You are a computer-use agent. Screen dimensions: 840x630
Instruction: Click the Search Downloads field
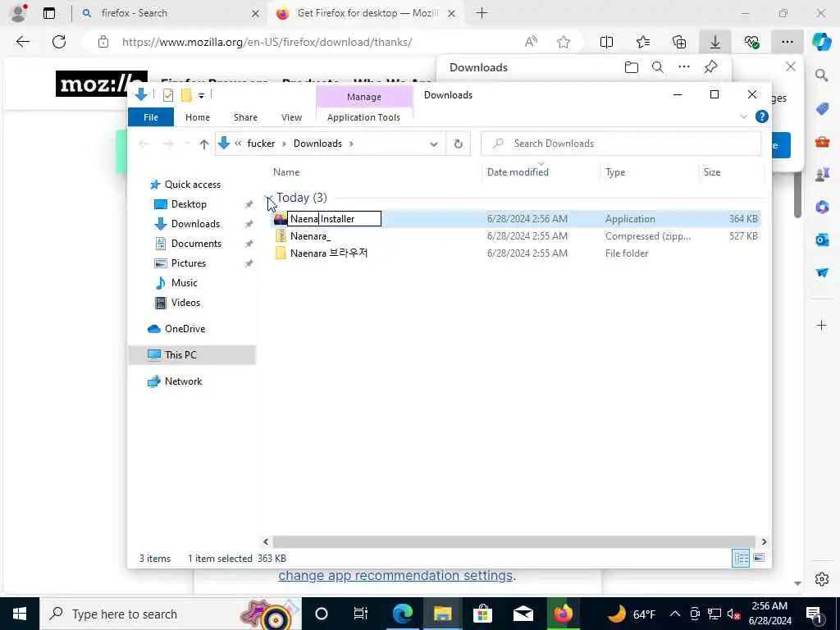(x=621, y=144)
